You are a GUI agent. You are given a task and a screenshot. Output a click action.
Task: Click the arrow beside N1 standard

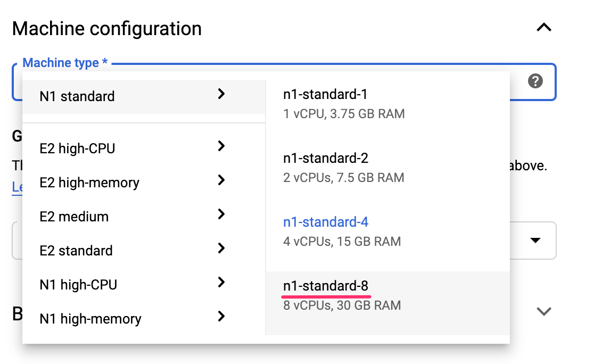tap(221, 95)
